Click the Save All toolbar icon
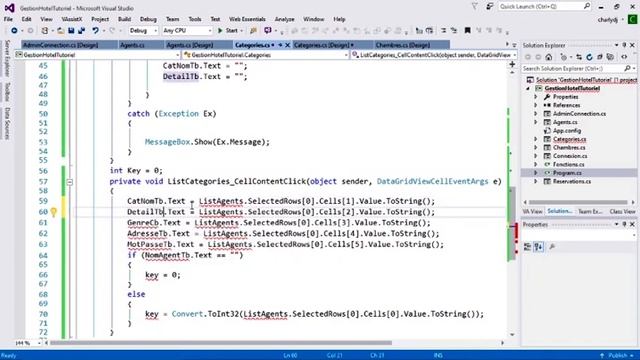640x360 pixels. click(x=82, y=31)
